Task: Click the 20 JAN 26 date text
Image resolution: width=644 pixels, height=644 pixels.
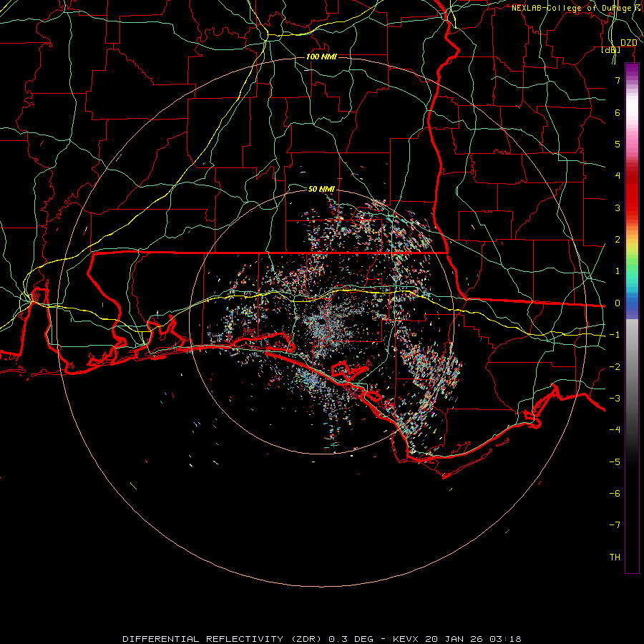Action: tap(454, 639)
